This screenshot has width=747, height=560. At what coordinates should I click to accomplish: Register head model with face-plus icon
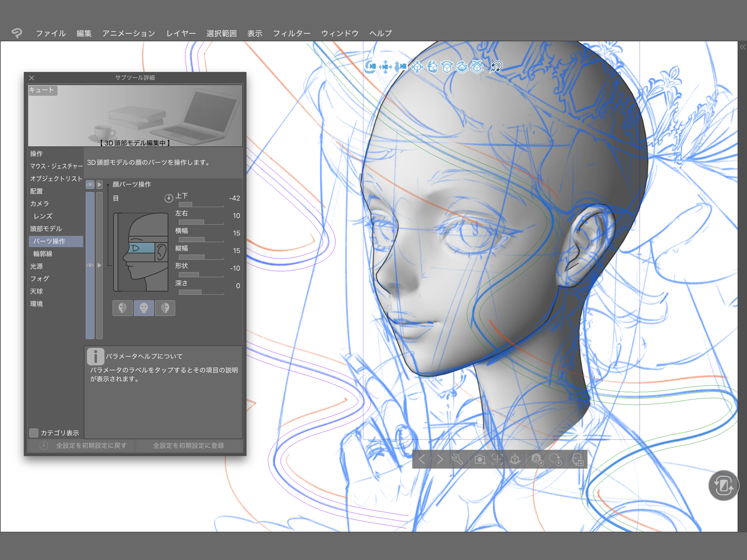[578, 459]
